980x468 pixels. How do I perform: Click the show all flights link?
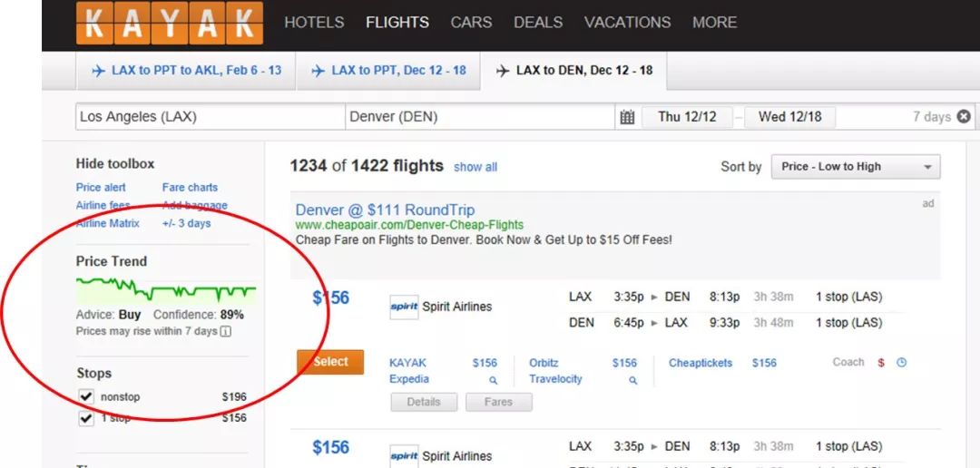coord(475,167)
